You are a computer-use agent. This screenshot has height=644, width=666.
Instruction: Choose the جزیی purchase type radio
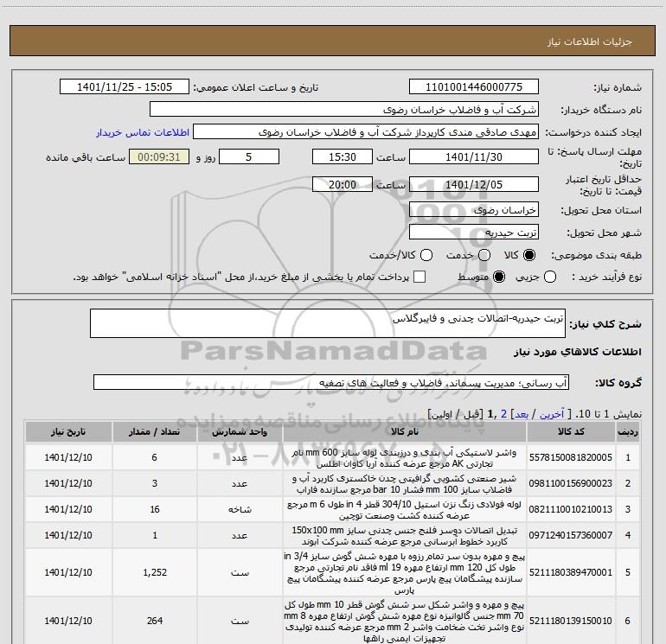click(549, 277)
